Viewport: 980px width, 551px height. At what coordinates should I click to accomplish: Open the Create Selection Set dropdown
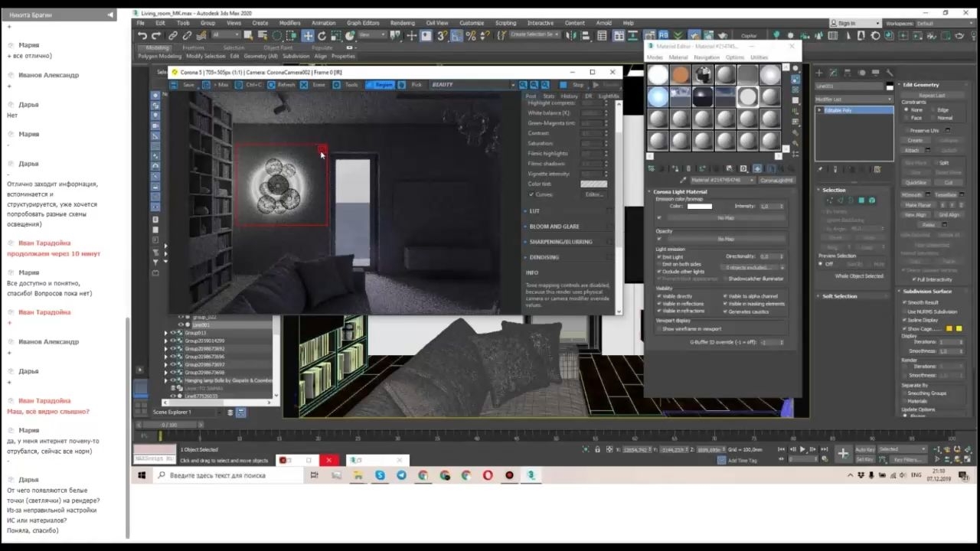pyautogui.click(x=534, y=35)
